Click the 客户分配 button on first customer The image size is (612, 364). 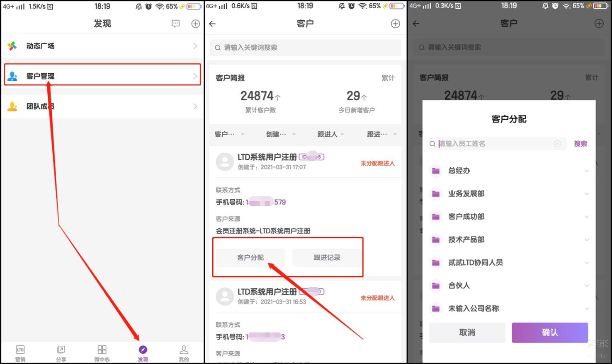click(x=250, y=258)
